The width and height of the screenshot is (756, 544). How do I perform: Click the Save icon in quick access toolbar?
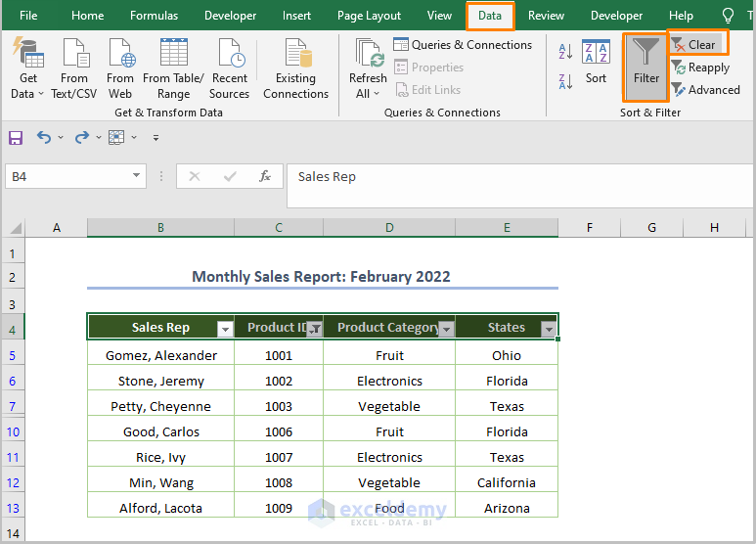(16, 138)
